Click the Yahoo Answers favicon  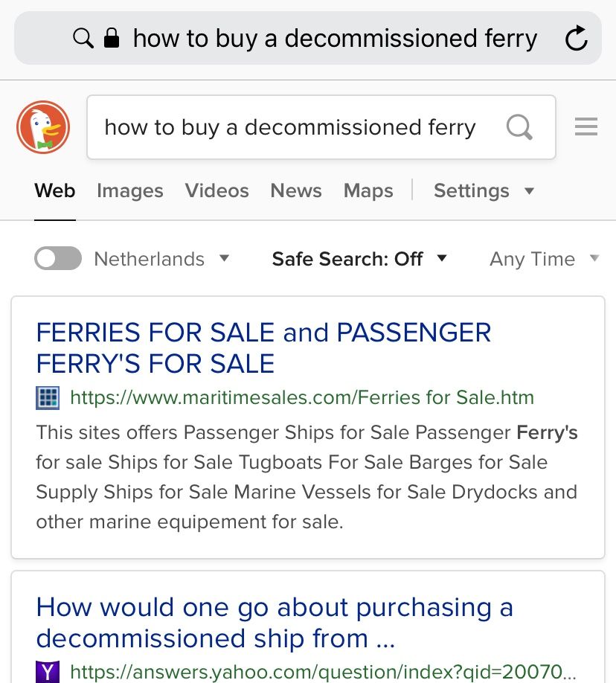pyautogui.click(x=48, y=673)
